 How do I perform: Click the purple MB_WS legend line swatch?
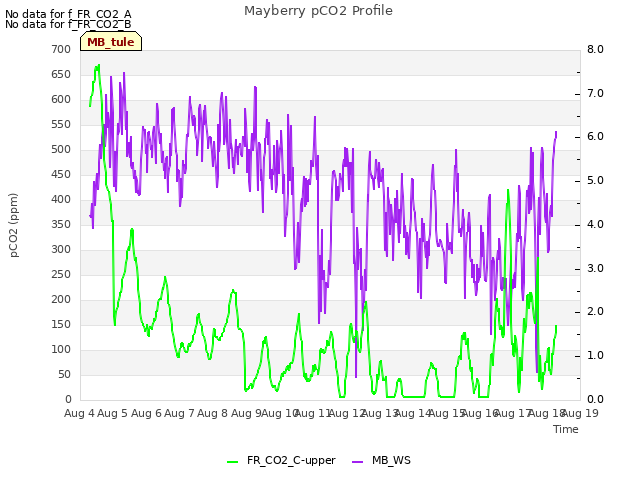pyautogui.click(x=357, y=462)
